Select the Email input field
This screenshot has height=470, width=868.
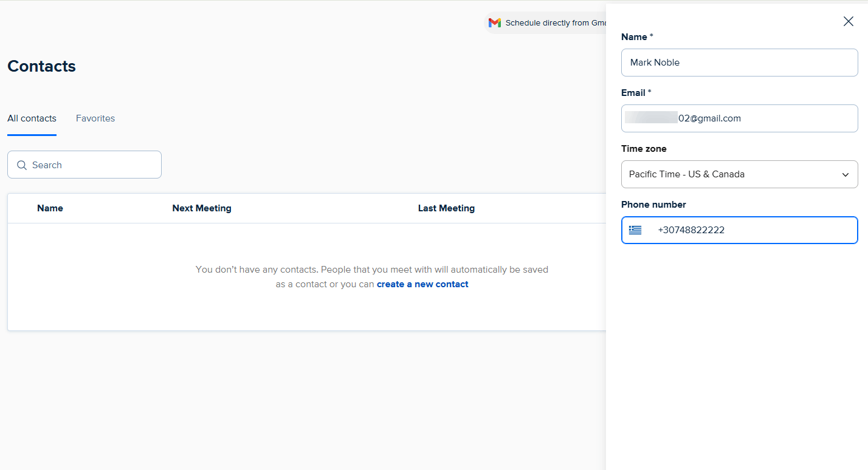(739, 118)
